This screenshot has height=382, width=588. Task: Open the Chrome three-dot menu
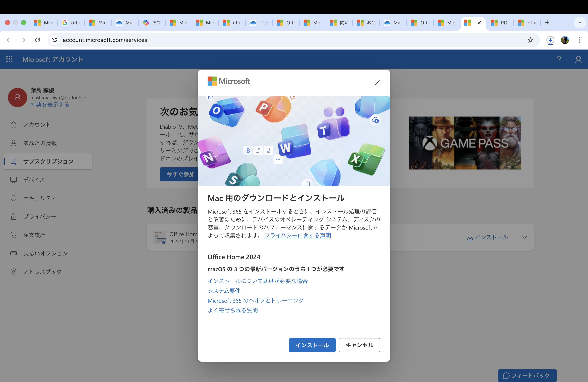coord(579,40)
